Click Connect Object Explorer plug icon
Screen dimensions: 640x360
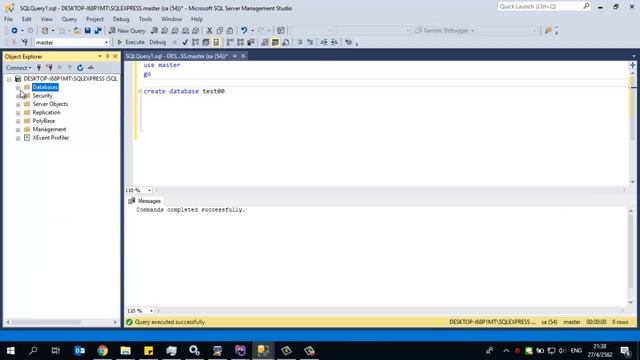(39, 68)
